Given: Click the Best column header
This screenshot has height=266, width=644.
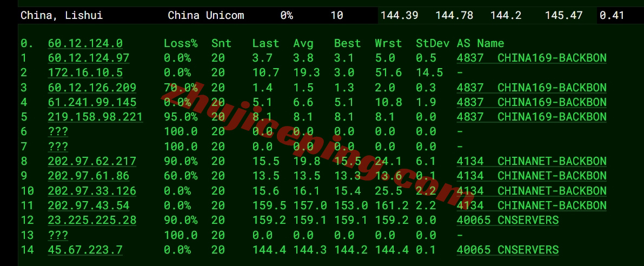Looking at the screenshot, I should coord(348,43).
